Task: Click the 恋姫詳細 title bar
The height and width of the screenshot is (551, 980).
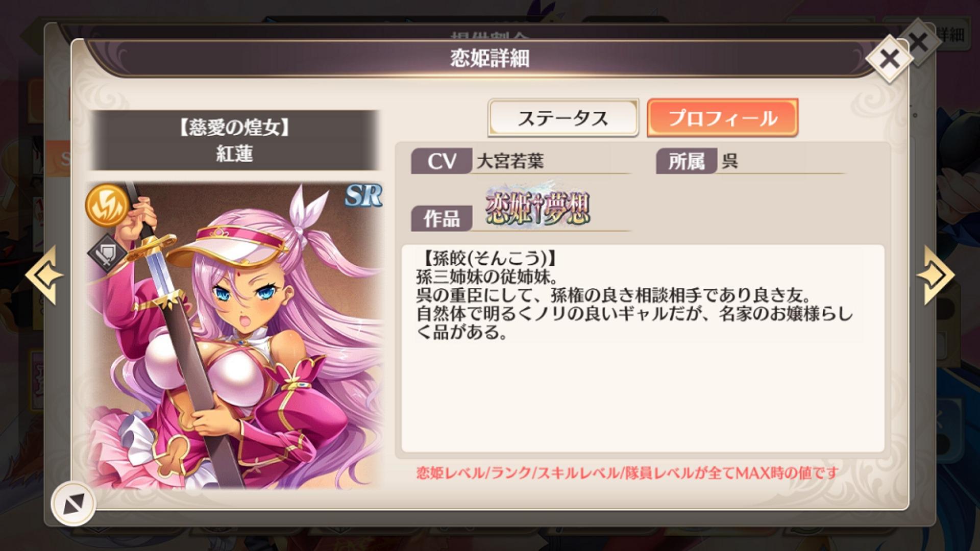Action: click(x=490, y=58)
